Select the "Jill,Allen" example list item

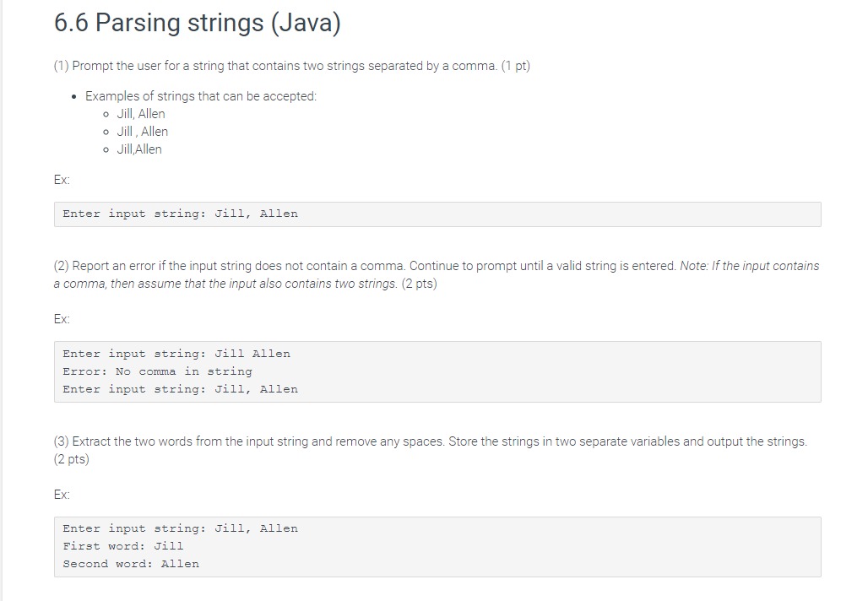tap(139, 149)
